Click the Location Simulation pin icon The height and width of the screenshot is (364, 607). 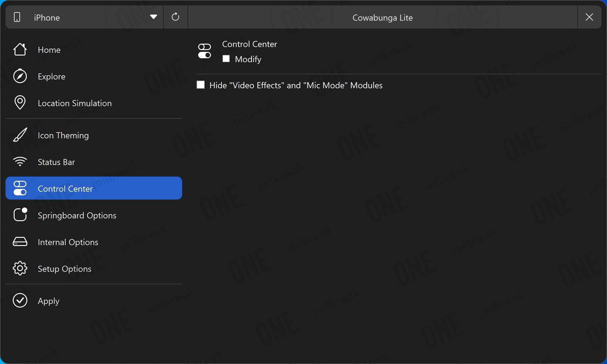(20, 103)
